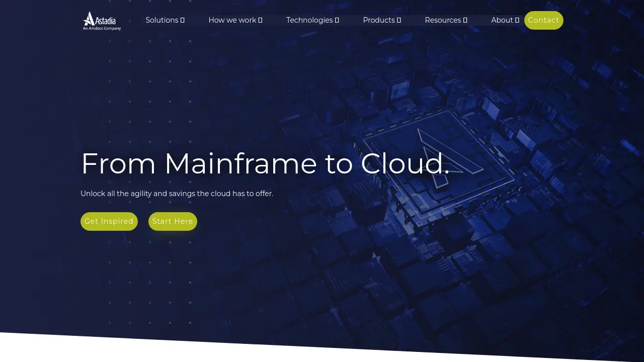Click the caret icon after Technologies
Viewport: 644px width, 362px height.
point(337,20)
